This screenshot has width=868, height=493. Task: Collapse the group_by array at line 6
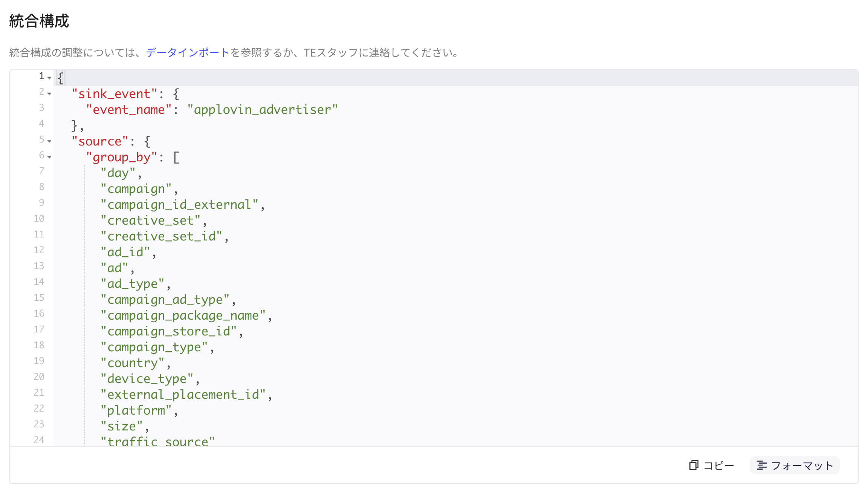point(49,157)
